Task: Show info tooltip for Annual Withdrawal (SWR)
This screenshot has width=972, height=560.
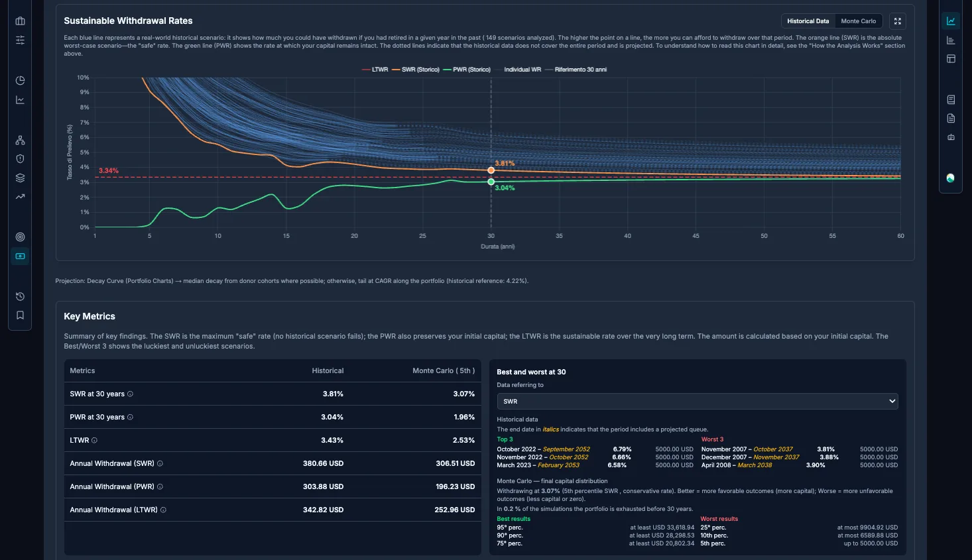Action: point(160,464)
